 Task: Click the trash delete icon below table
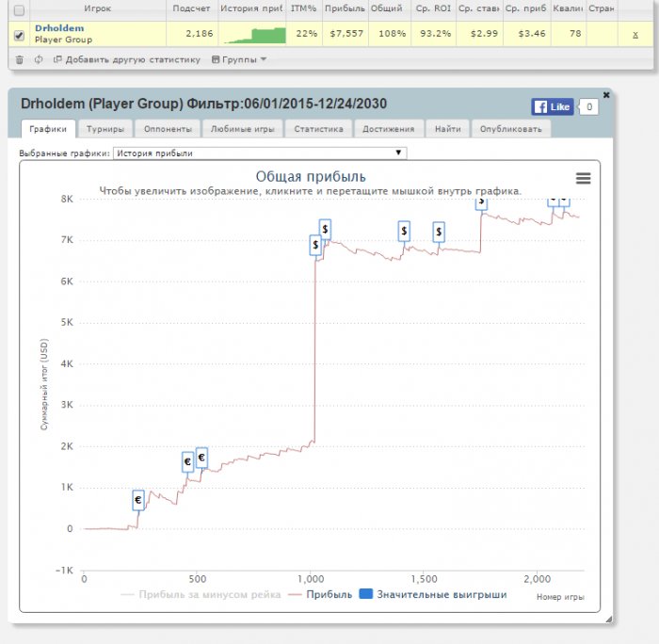point(20,59)
